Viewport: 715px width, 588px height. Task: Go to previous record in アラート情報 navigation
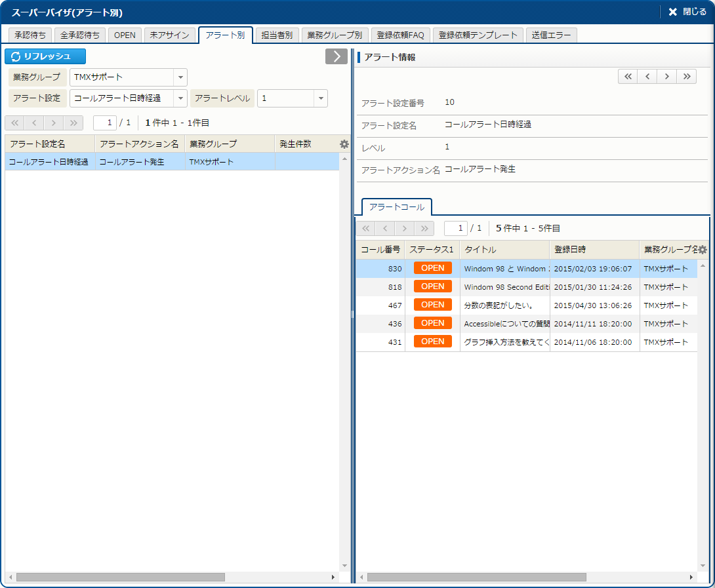click(x=647, y=77)
